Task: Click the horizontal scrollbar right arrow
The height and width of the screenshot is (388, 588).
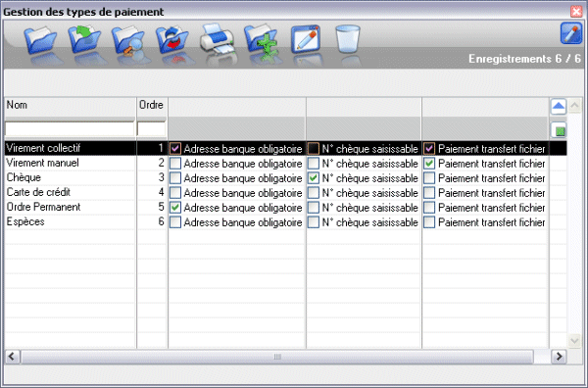Action: [559, 356]
